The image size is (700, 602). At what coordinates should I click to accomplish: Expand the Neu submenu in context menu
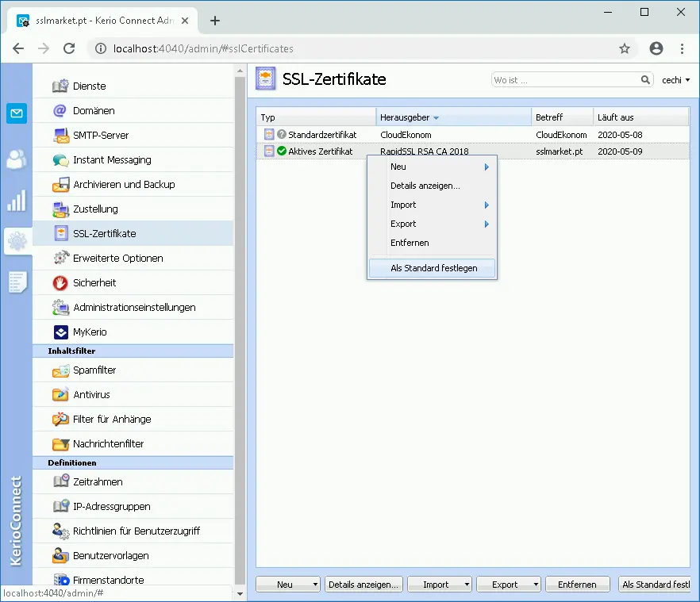433,167
